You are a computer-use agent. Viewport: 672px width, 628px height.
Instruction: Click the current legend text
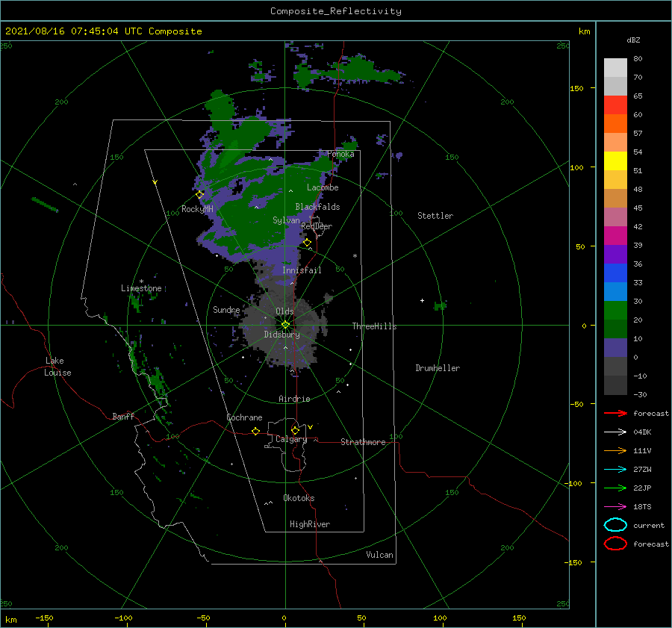point(649,525)
